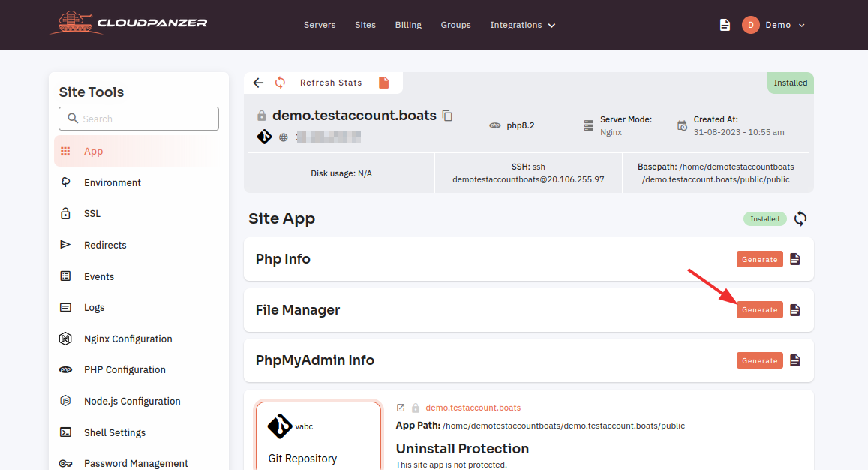The width and height of the screenshot is (868, 470).
Task: Click the Server Mode Nginx value
Action: (x=611, y=132)
